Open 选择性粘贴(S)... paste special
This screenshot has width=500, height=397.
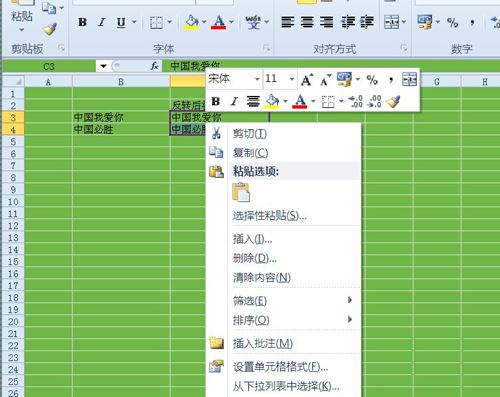coord(283,216)
